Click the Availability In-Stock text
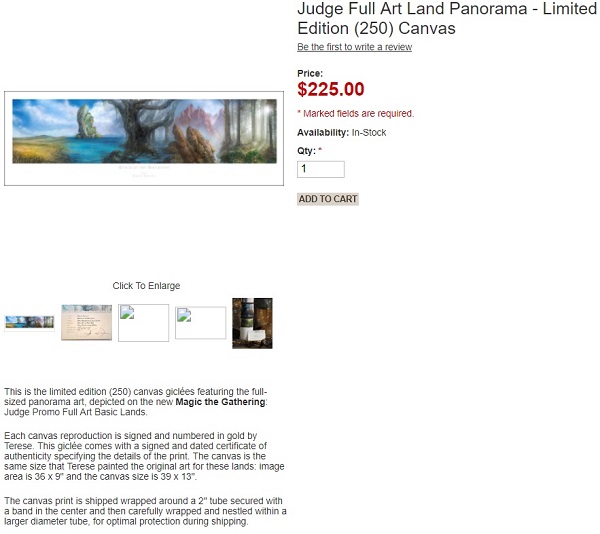 click(342, 133)
